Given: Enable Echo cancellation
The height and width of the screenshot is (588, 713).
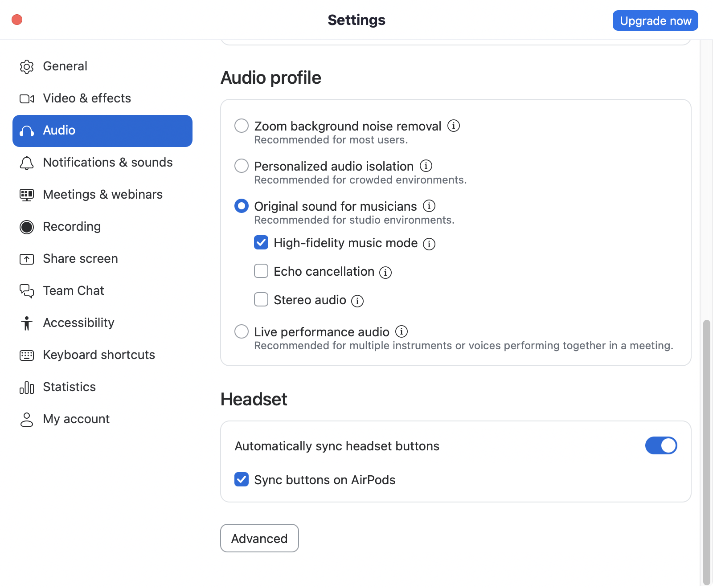Looking at the screenshot, I should click(261, 271).
